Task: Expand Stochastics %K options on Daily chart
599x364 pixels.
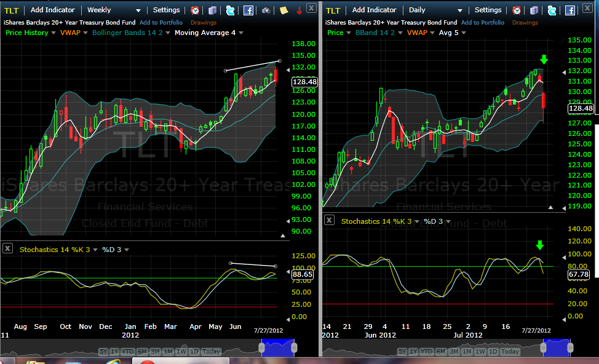Action: [x=417, y=221]
